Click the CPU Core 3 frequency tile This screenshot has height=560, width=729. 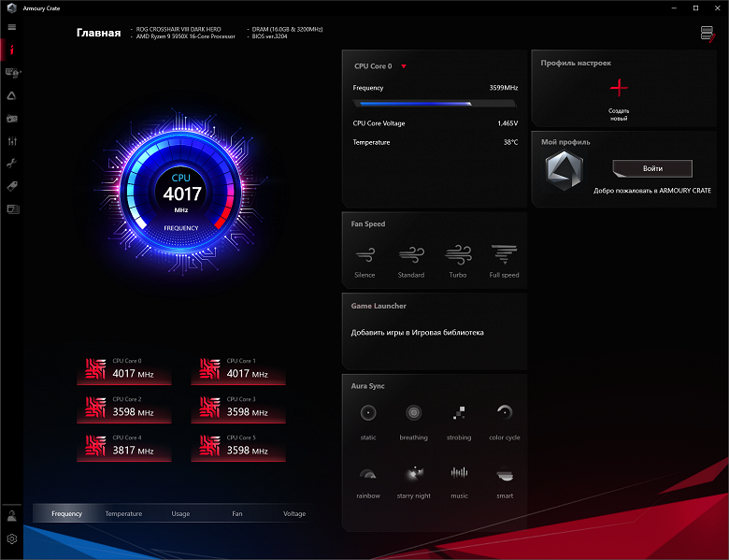(x=238, y=409)
